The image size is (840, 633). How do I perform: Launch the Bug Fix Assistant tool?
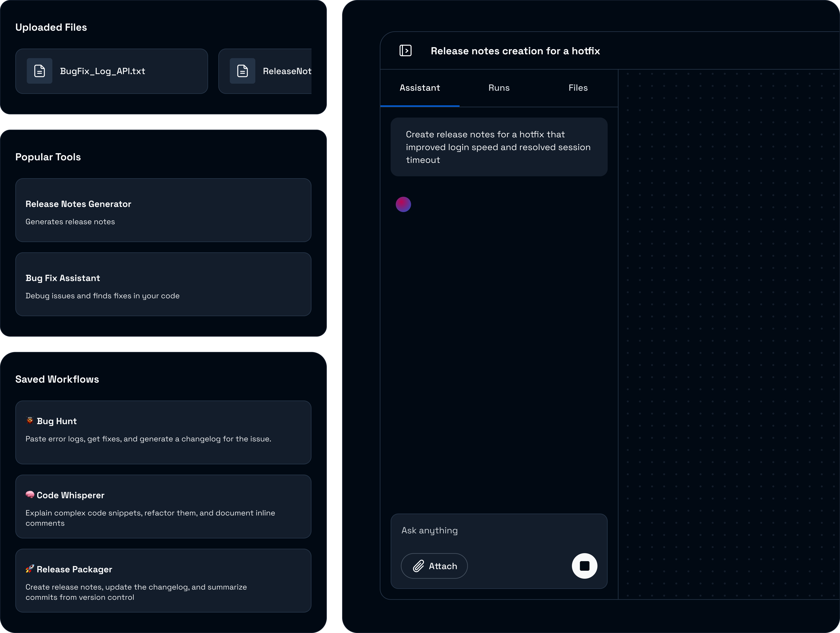pyautogui.click(x=163, y=284)
